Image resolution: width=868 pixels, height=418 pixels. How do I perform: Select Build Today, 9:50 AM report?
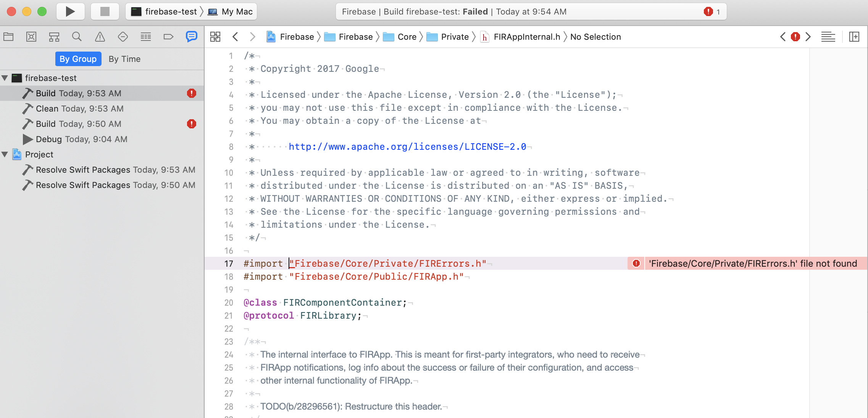pos(102,124)
